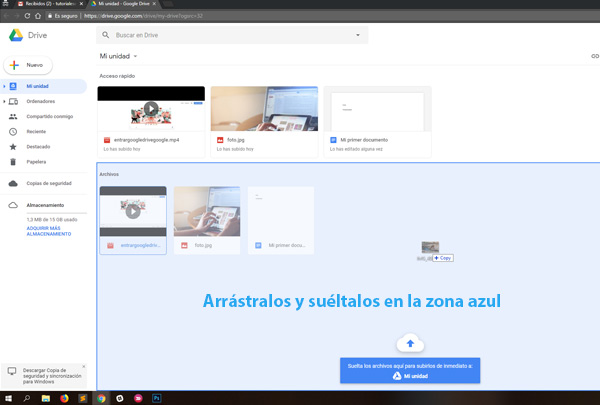Expand the Mi unidad tree arrow
This screenshot has height=405, width=600.
coord(4,87)
